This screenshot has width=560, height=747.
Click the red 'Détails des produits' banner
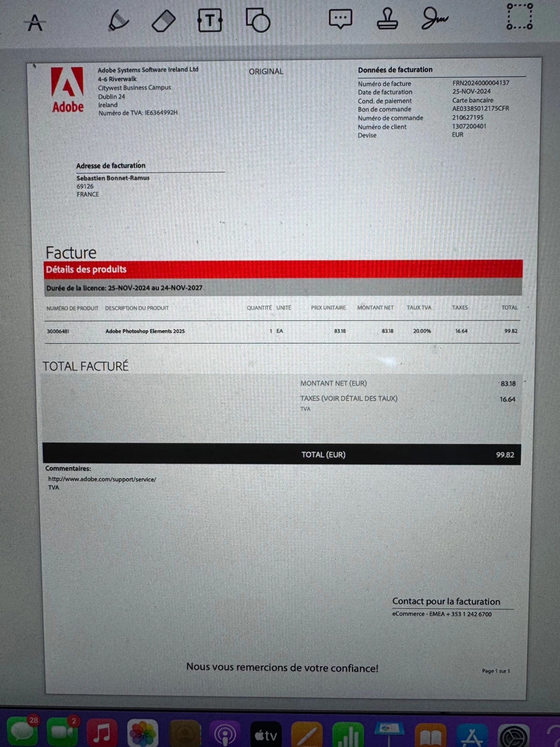pyautogui.click(x=283, y=269)
